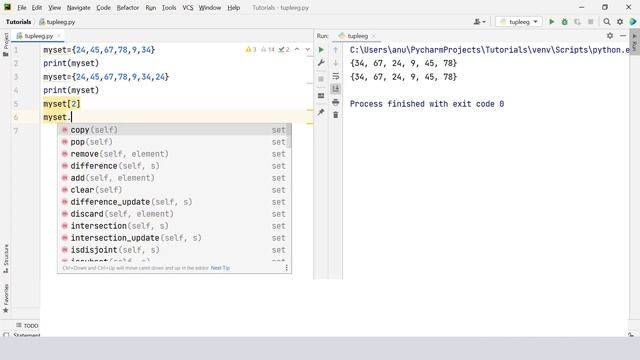Click Tutorials breadcrumb
640x360 pixels.
[18, 22]
